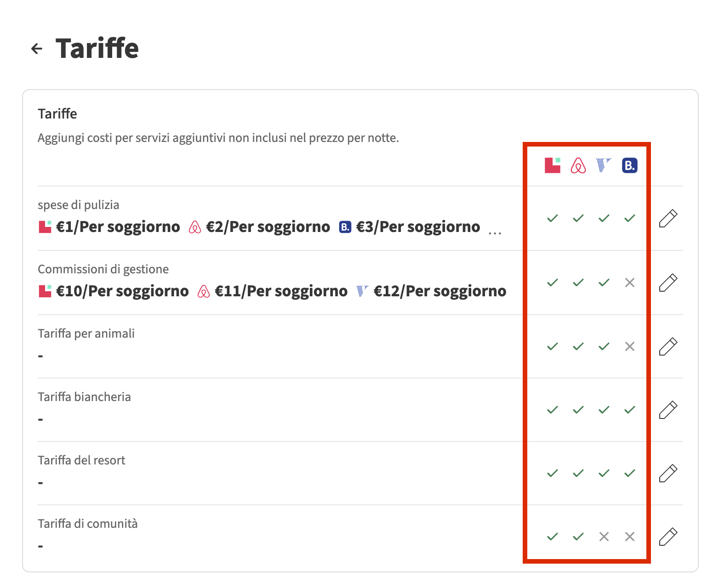
Task: Click the red Lodgify-style logo in the channel header
Action: point(552,165)
